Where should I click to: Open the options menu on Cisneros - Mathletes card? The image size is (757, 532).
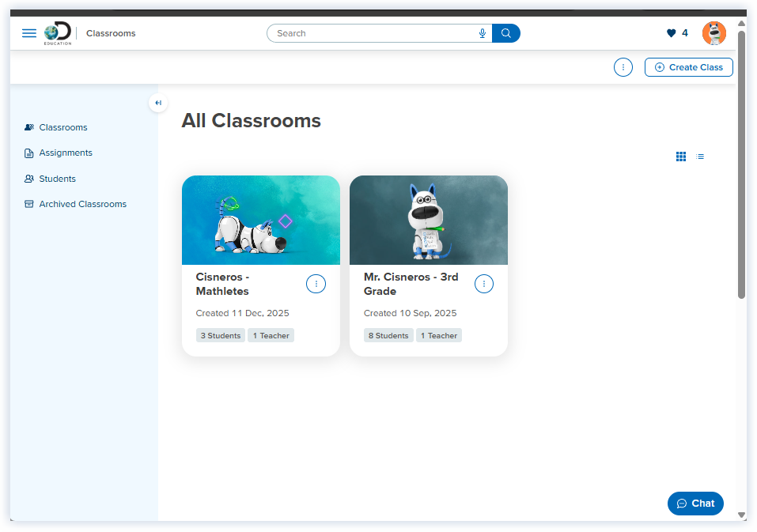[316, 284]
